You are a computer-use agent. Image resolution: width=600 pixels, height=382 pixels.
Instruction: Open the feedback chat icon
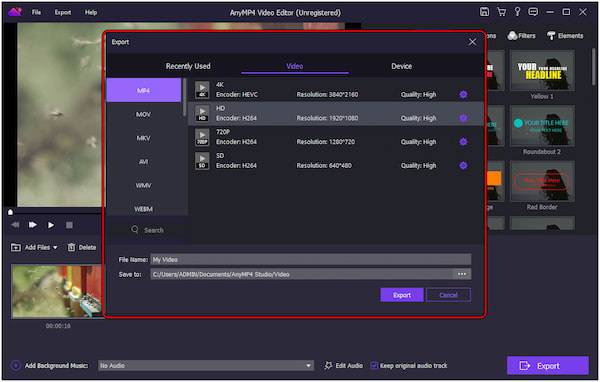(533, 12)
